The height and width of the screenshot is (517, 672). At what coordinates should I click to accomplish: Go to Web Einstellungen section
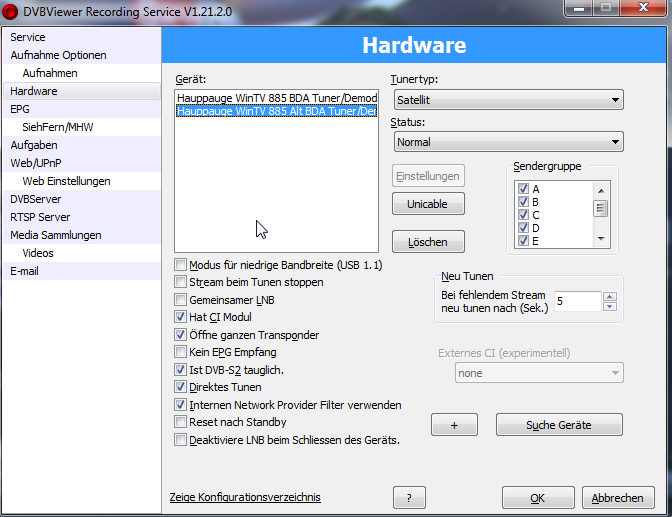tap(66, 181)
